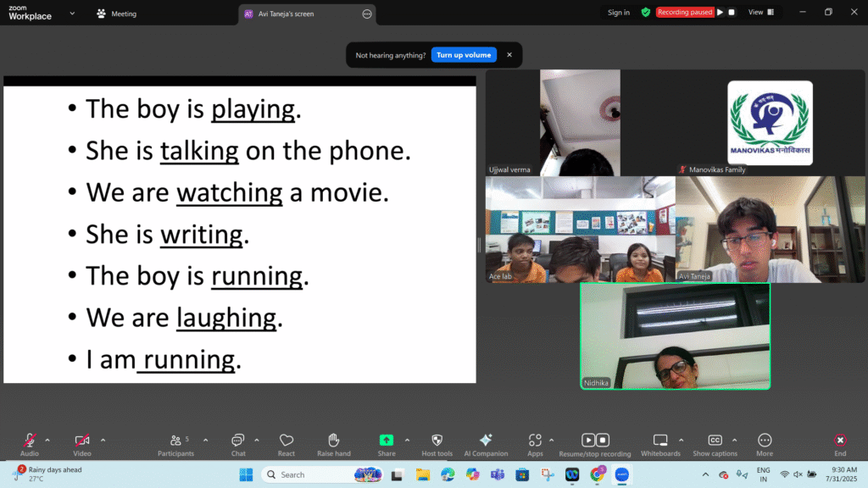
Task: Click the Turn up volume button
Action: coord(464,55)
